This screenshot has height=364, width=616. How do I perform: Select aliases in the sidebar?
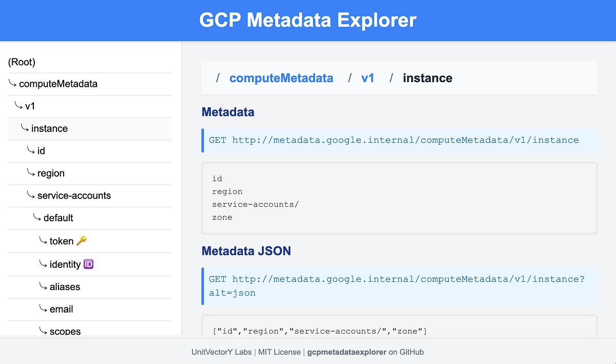click(64, 286)
